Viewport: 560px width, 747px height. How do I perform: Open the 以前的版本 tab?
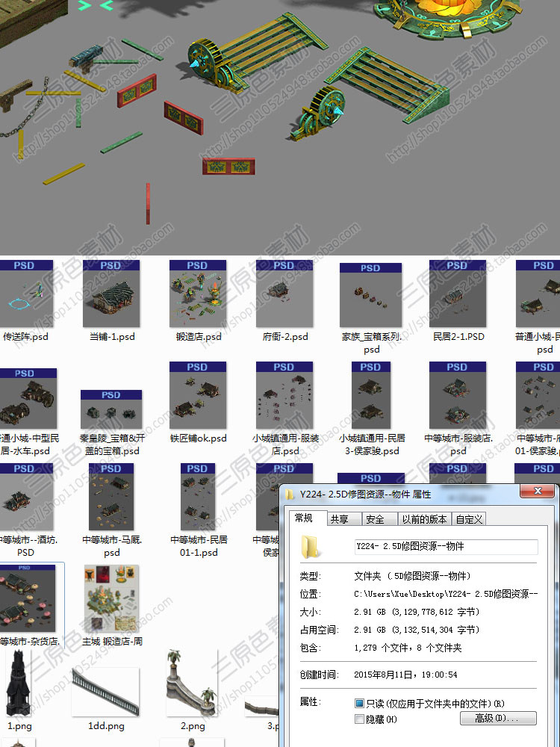(x=424, y=519)
